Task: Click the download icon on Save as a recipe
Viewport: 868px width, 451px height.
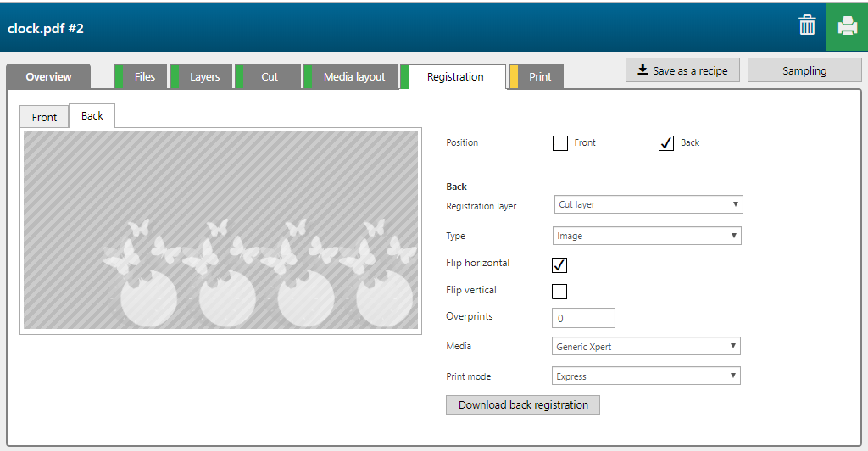Action: [643, 70]
